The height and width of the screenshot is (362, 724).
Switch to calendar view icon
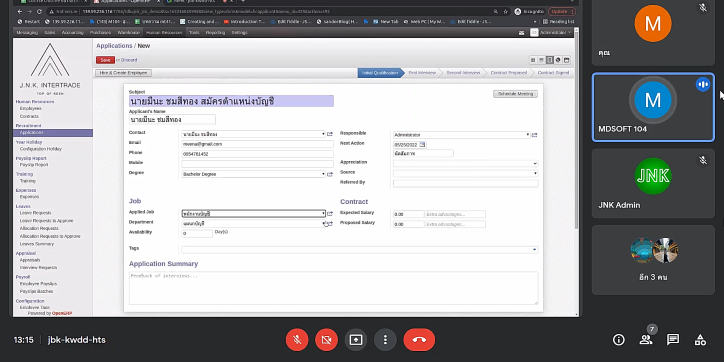(x=567, y=60)
